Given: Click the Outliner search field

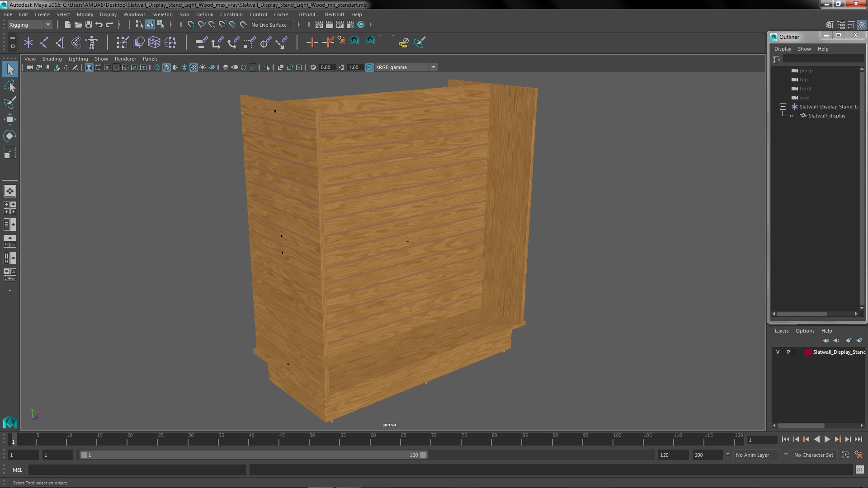Looking at the screenshot, I should 823,59.
